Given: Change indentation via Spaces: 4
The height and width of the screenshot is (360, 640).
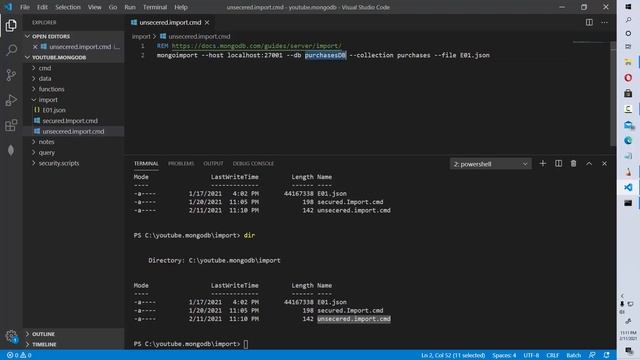Looking at the screenshot, I should (504, 355).
